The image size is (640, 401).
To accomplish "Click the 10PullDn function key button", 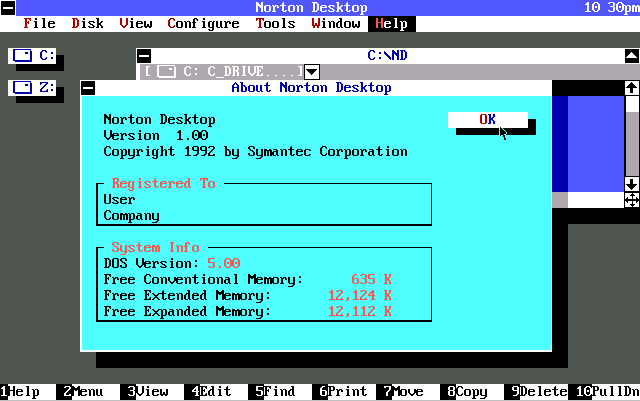I will 604,392.
